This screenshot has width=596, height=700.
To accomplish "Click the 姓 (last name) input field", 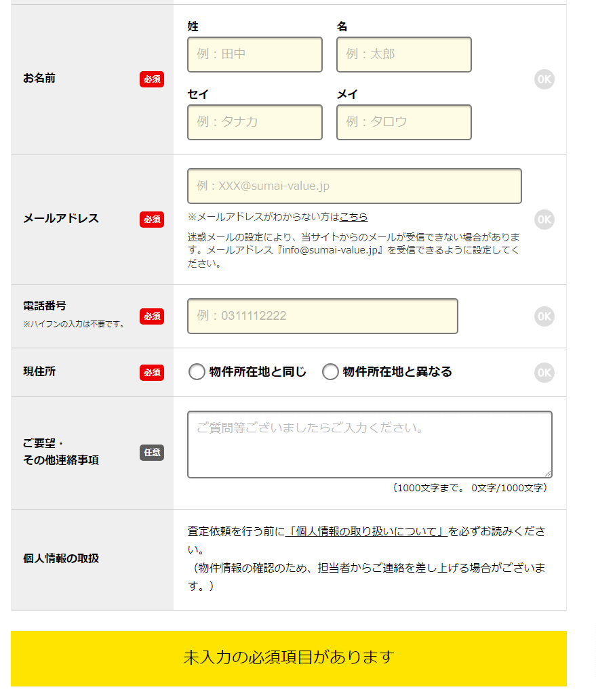I will point(255,54).
